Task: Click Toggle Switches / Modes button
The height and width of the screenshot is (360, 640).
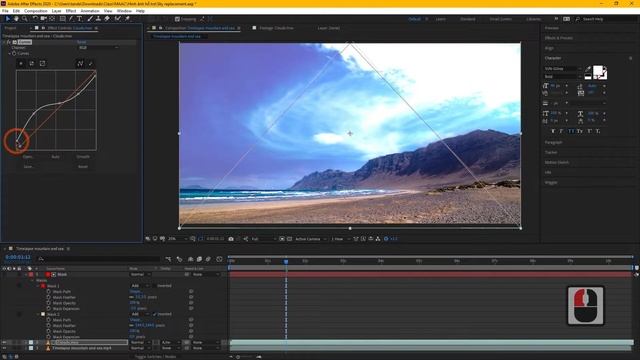Action: point(156,357)
